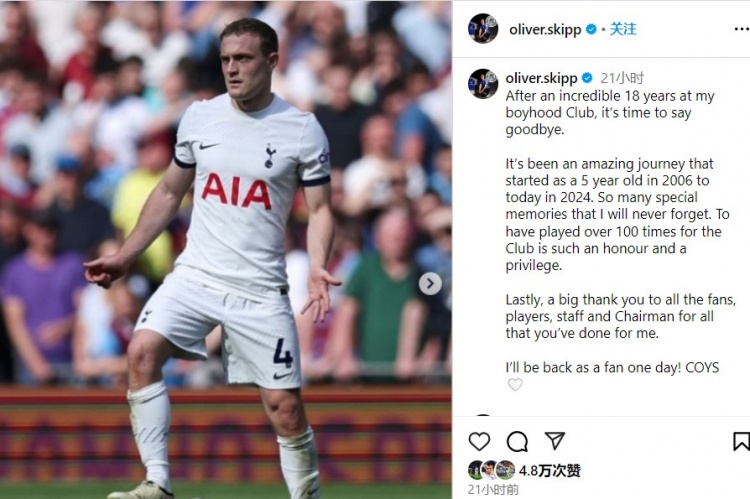750x499 pixels.
Task: Click the oliver.skipp header profile picture
Action: [x=483, y=29]
